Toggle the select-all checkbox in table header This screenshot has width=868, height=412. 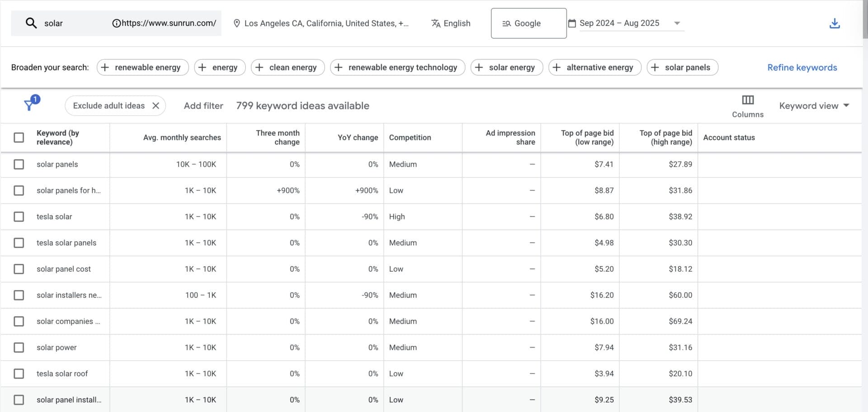(19, 137)
